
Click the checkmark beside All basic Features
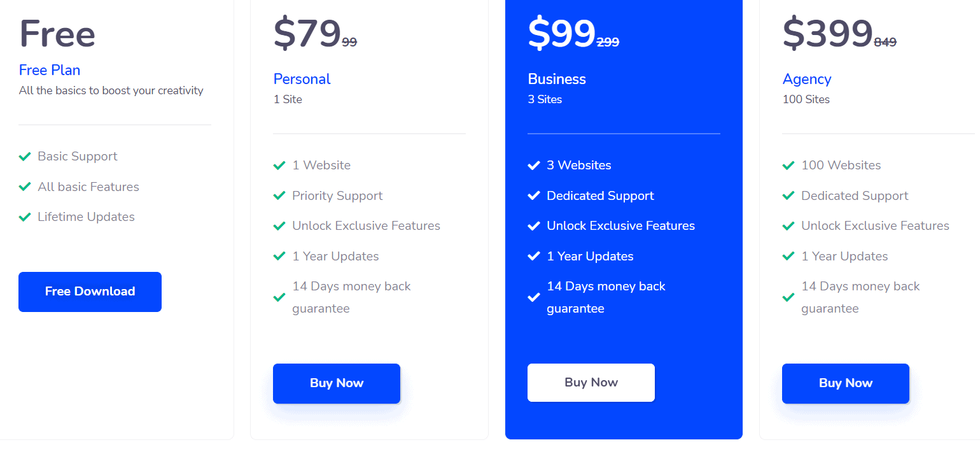[25, 187]
